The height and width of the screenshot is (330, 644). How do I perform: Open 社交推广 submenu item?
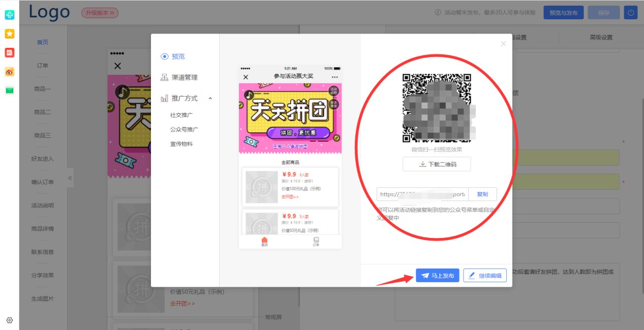coord(181,115)
